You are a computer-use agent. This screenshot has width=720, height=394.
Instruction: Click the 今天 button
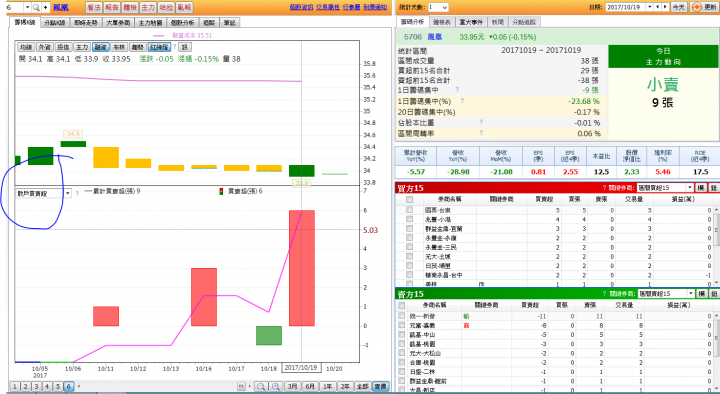678,7
